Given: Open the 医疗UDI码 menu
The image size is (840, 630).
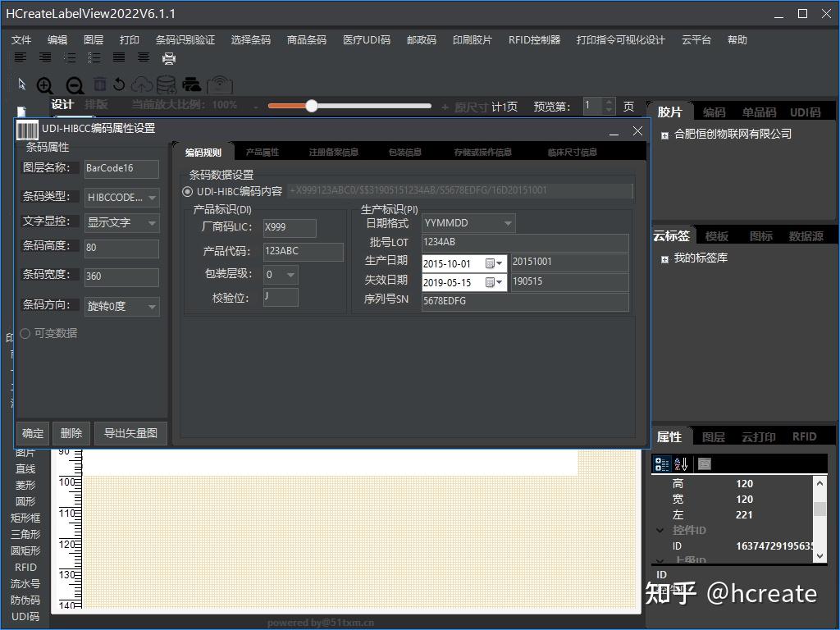Looking at the screenshot, I should 366,39.
